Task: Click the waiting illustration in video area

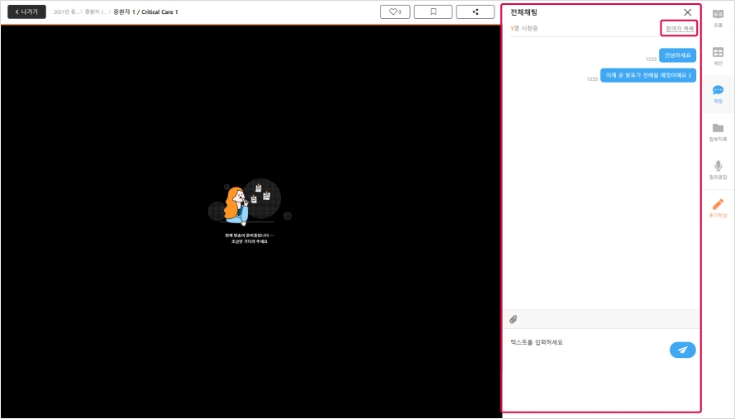Action: coord(249,202)
